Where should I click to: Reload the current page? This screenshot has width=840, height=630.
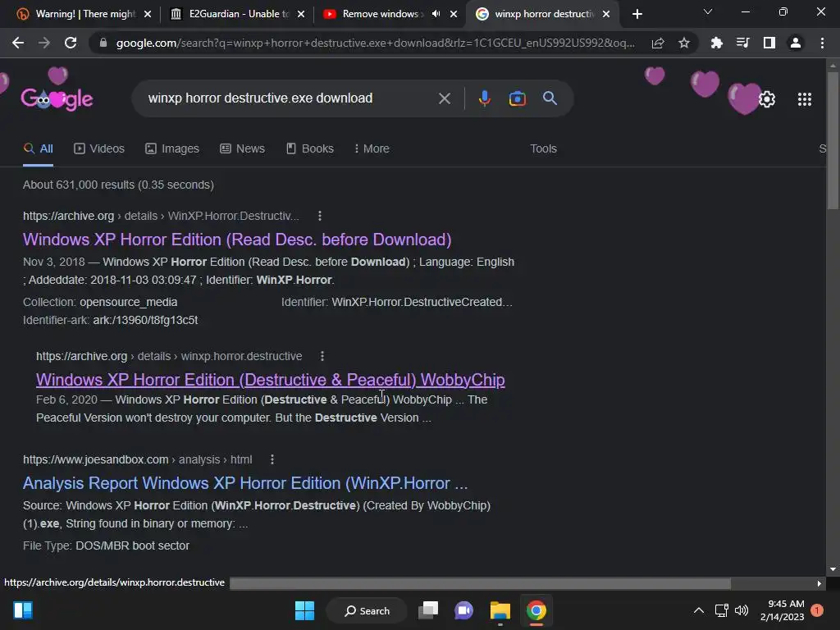(x=71, y=43)
